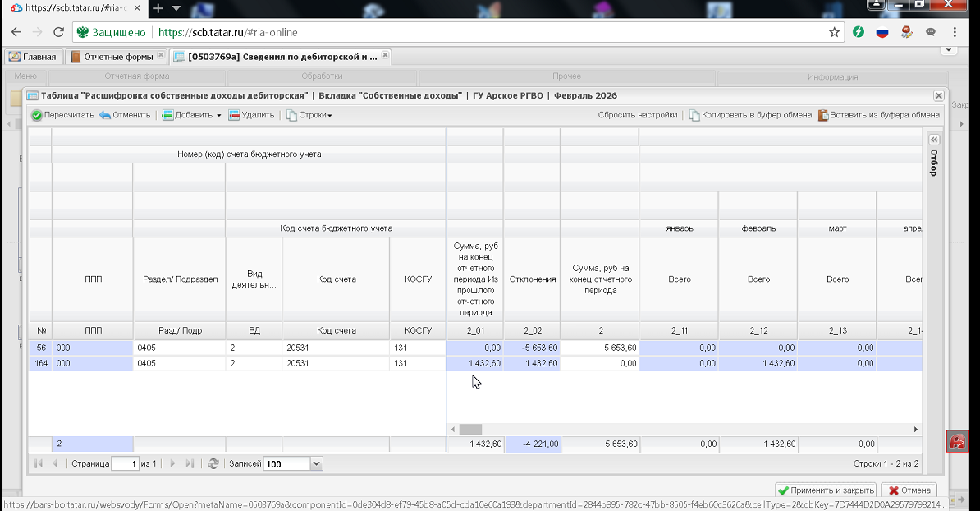Click the Защищено secure site indicator

tap(112, 32)
